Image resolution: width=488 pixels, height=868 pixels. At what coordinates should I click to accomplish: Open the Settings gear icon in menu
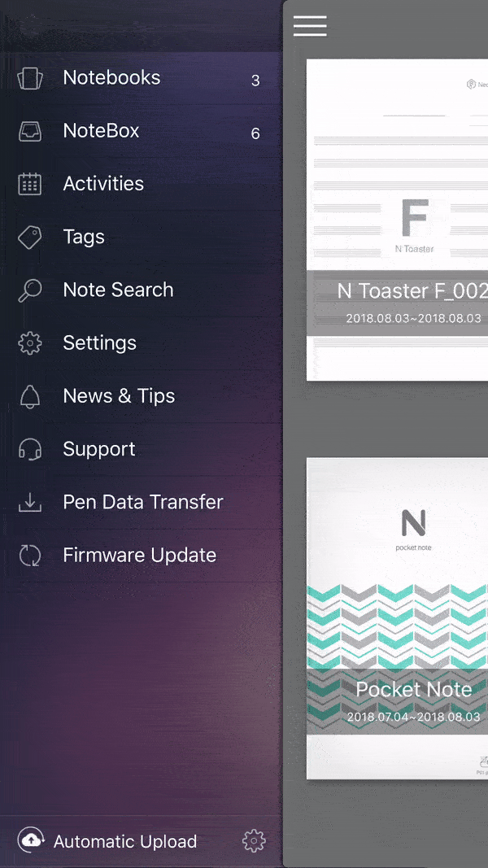pos(30,343)
